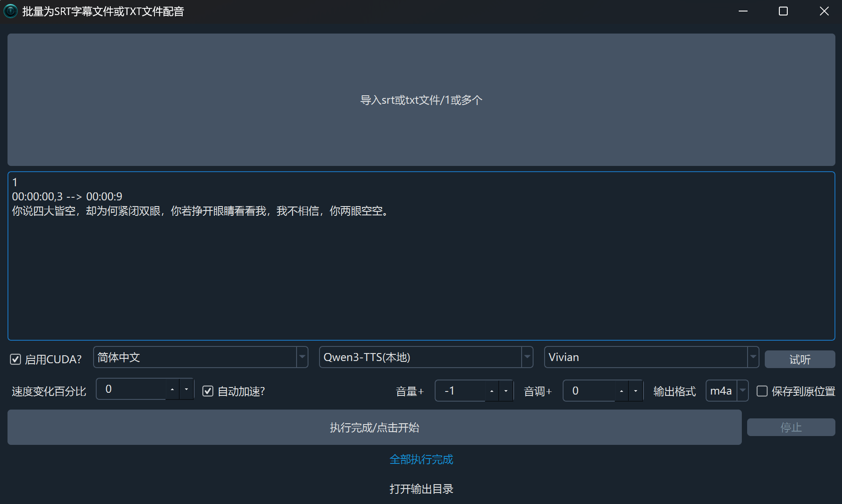842x504 pixels.
Task: Check the 保存到原位置 option
Action: pos(762,391)
